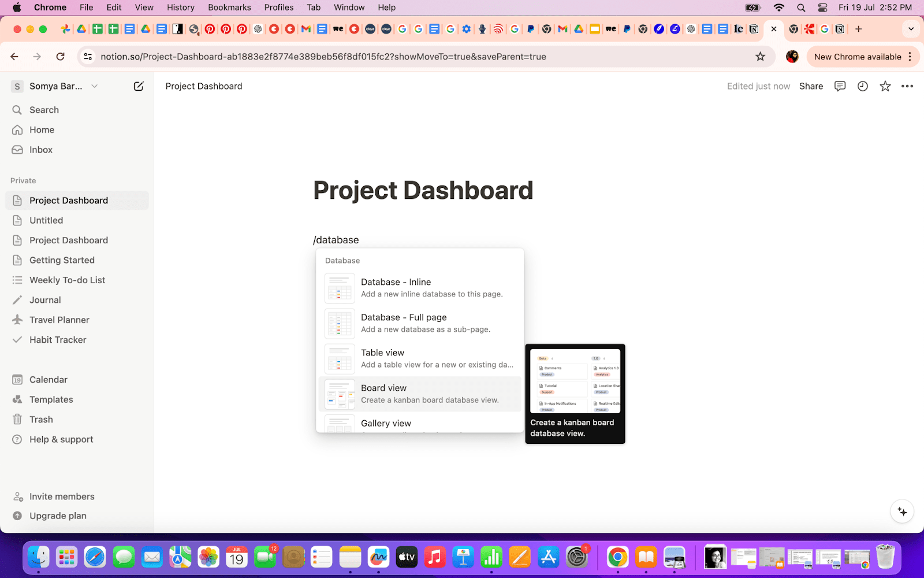Open Search from the Notion sidebar
The height and width of the screenshot is (578, 924).
coord(43,110)
